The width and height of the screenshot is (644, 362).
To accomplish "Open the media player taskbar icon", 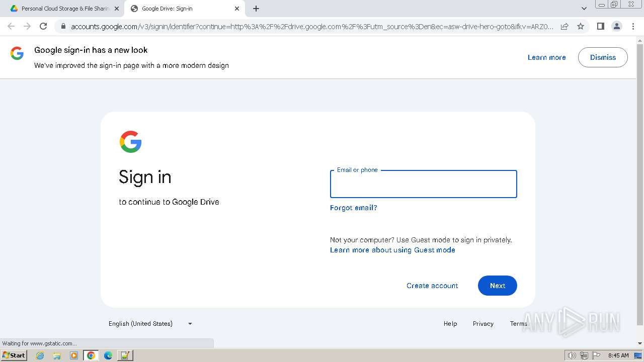I will 74,355.
